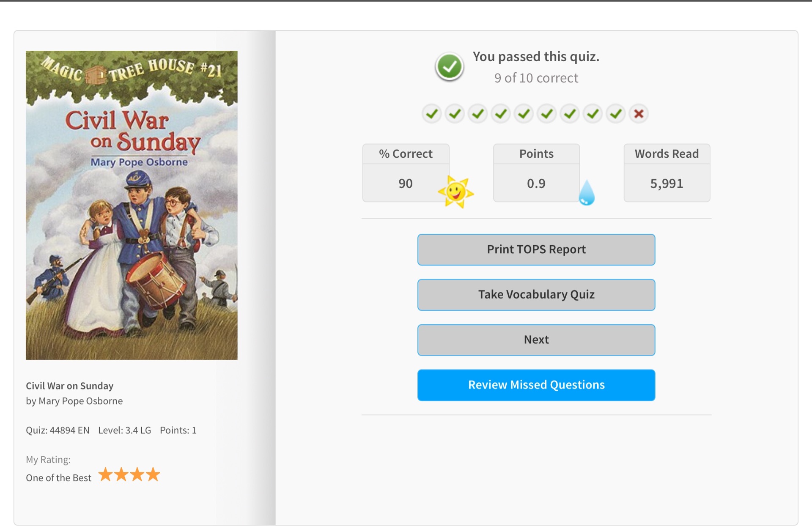Click the blue water drop icon

coord(587,193)
